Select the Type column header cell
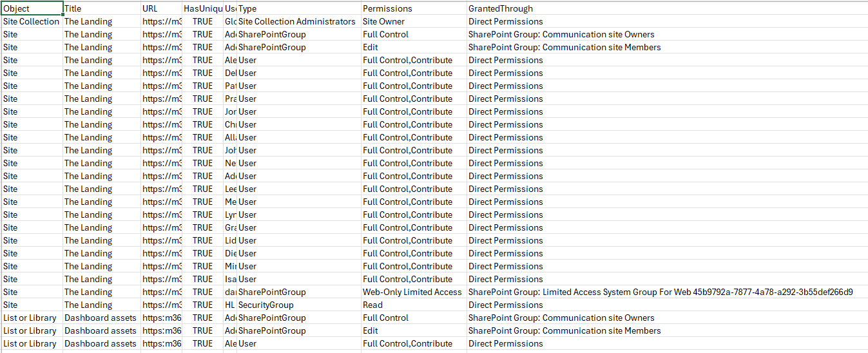Image resolution: width=868 pixels, height=353 pixels. tap(299, 8)
